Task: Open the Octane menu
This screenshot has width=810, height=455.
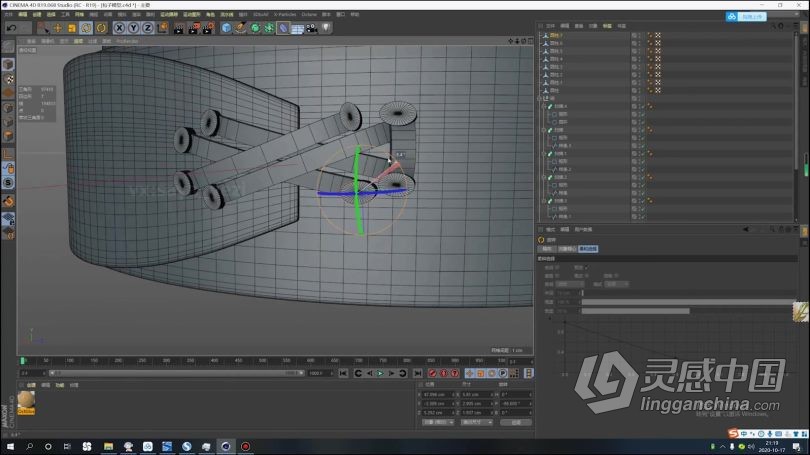Action: click(x=309, y=14)
